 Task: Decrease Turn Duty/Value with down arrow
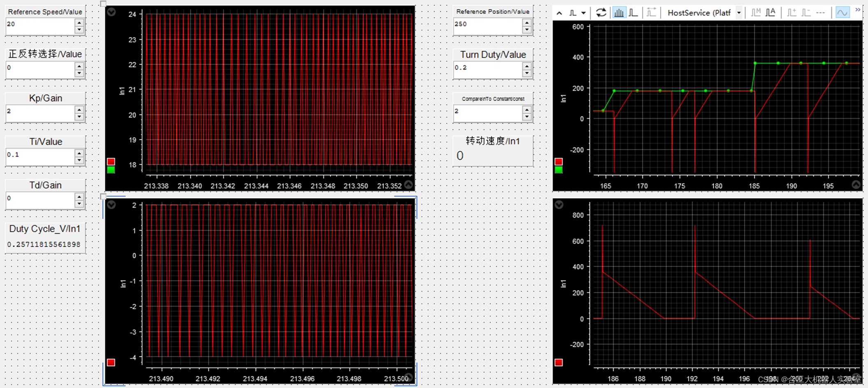coord(527,73)
